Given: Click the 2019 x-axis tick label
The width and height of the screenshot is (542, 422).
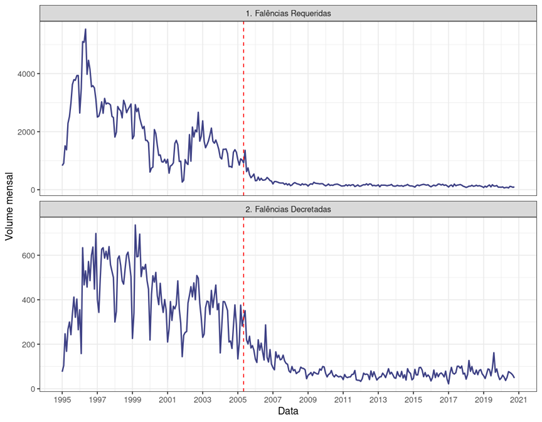Looking at the screenshot, I should point(483,400).
